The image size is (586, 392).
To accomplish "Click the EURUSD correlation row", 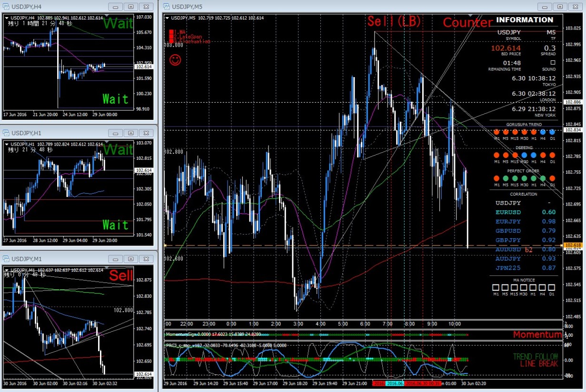I will point(526,212).
